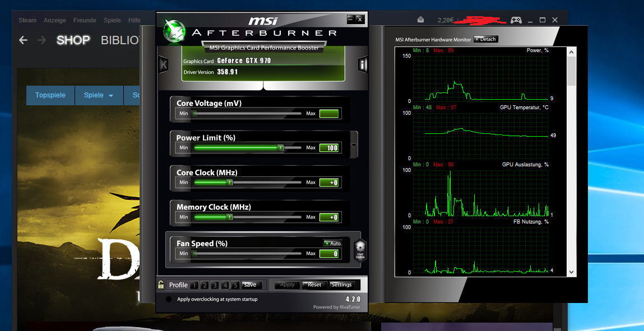
Task: Select profile slot 4
Action: 225,285
